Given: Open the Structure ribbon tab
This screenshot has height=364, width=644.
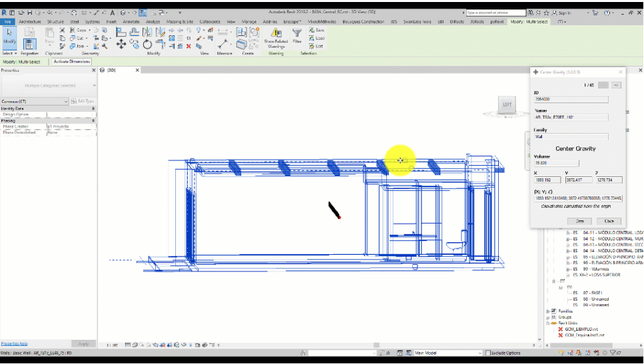Looking at the screenshot, I should 55,22.
